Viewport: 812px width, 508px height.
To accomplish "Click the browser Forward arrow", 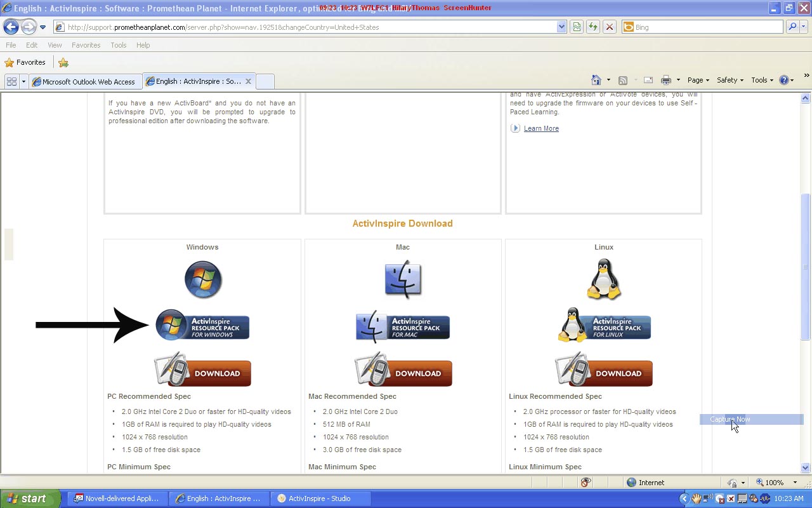I will (x=29, y=27).
